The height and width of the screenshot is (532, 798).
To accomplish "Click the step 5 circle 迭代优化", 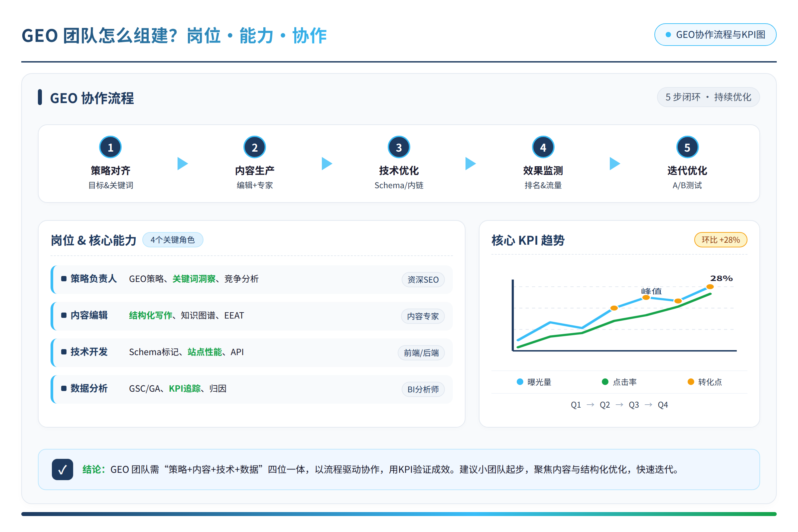I will coord(687,147).
